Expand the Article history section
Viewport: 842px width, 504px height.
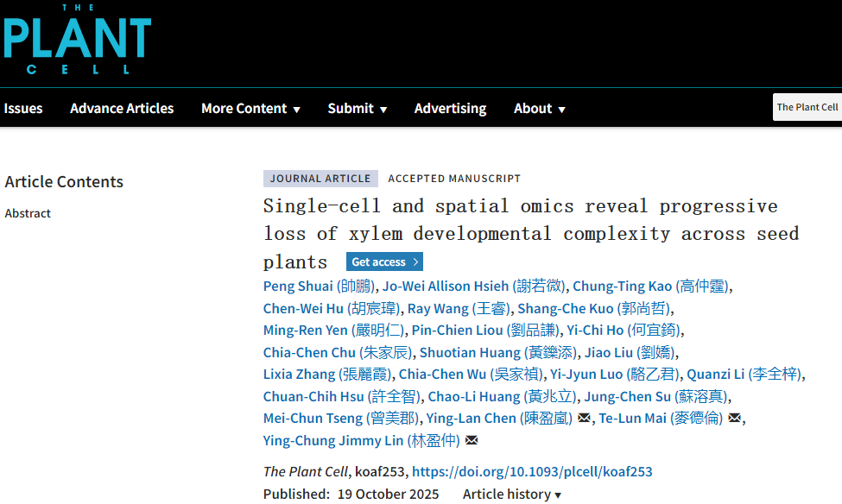coord(511,495)
